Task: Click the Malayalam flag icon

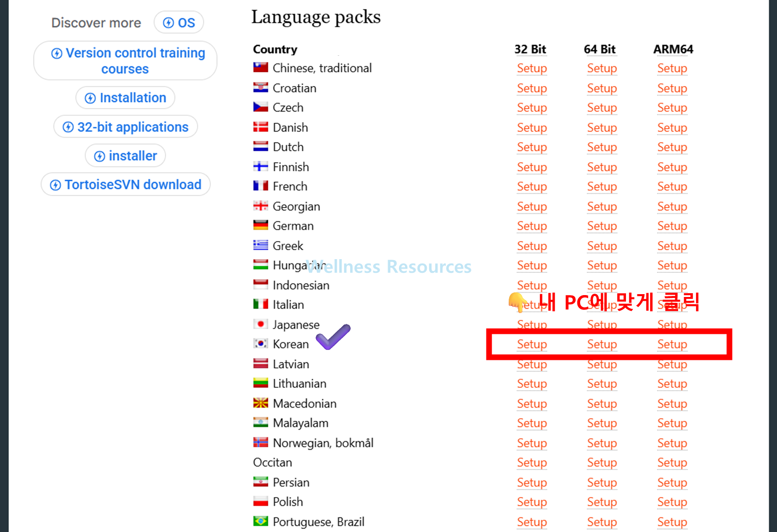Action: point(260,422)
